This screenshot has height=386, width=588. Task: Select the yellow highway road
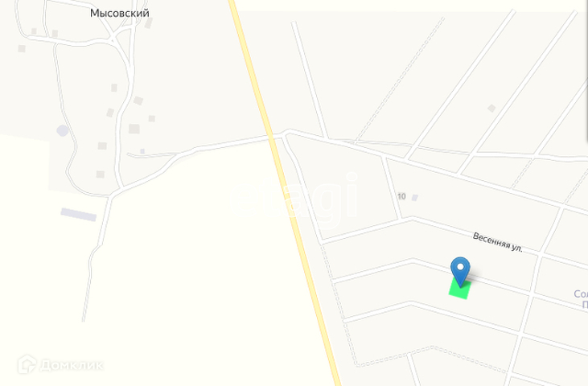point(285,193)
